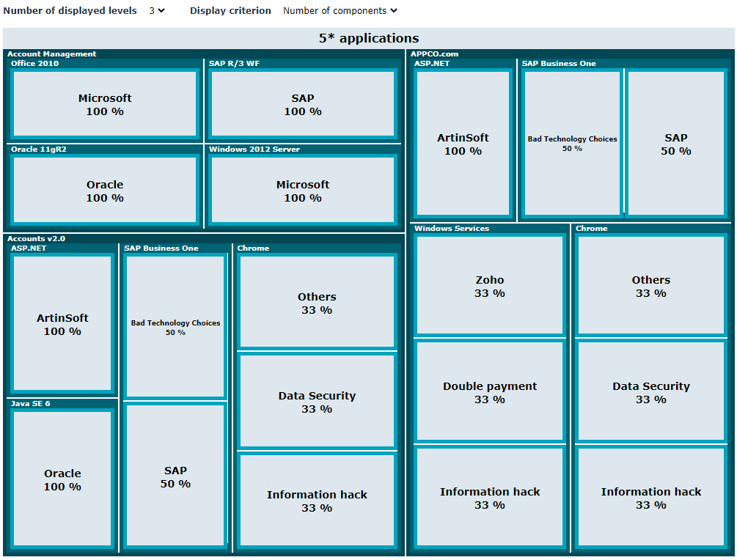737x560 pixels.
Task: Click ArtinSoft tile in Accounts v2.0 group
Action: (62, 324)
